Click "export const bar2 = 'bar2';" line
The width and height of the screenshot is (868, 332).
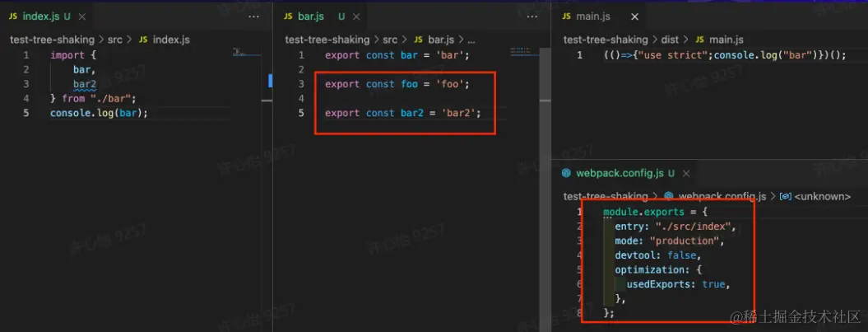[403, 113]
